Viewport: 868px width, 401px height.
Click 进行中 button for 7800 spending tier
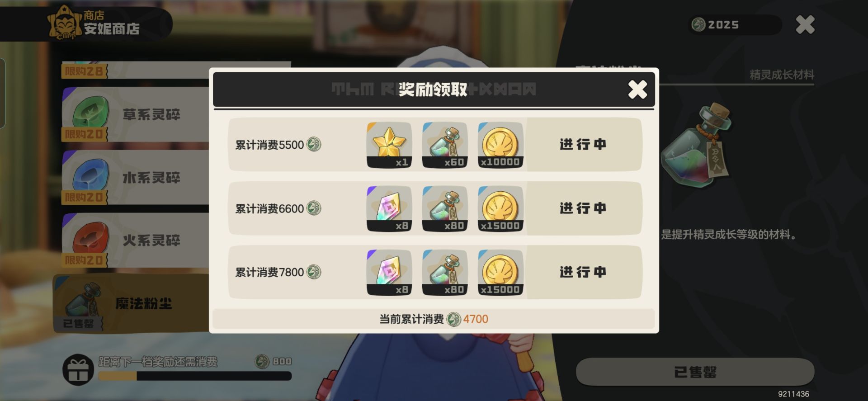(584, 272)
